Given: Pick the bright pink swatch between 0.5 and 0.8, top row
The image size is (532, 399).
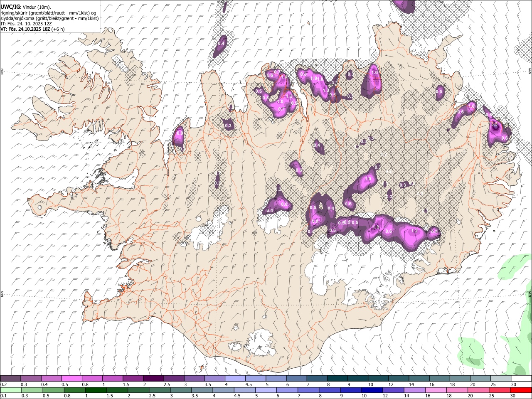Looking at the screenshot, I should [x=72, y=379].
